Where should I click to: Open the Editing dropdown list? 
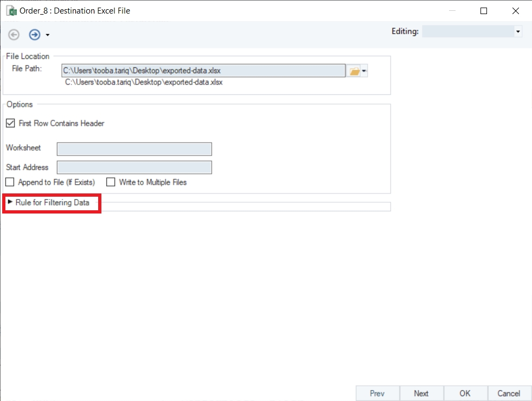[472, 31]
